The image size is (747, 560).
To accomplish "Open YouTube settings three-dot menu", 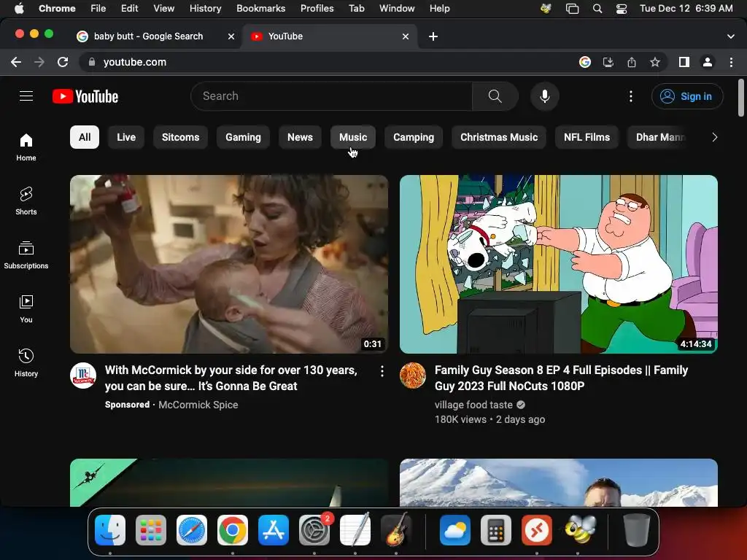I will (x=631, y=96).
